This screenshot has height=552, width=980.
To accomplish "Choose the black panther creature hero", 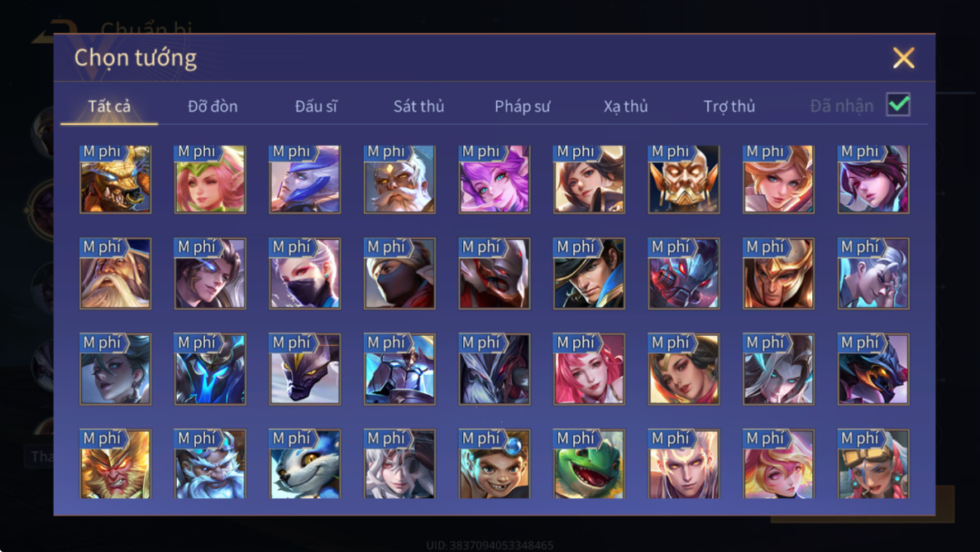I will (x=305, y=369).
